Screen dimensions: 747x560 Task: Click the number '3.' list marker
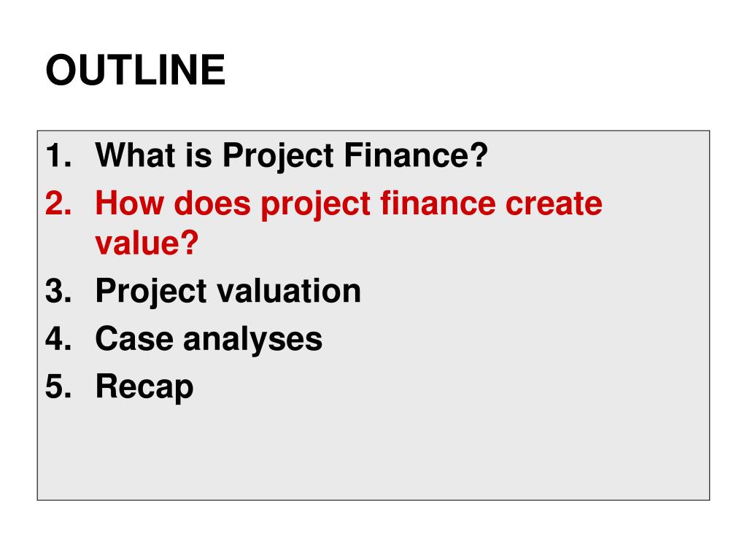58,291
